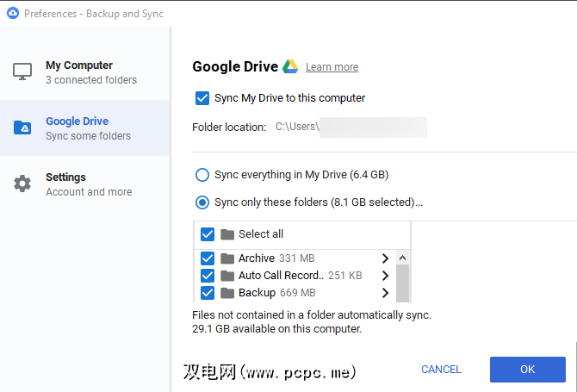577x392 pixels.
Task: Uncheck the Archive folder checkbox
Action: [x=208, y=258]
